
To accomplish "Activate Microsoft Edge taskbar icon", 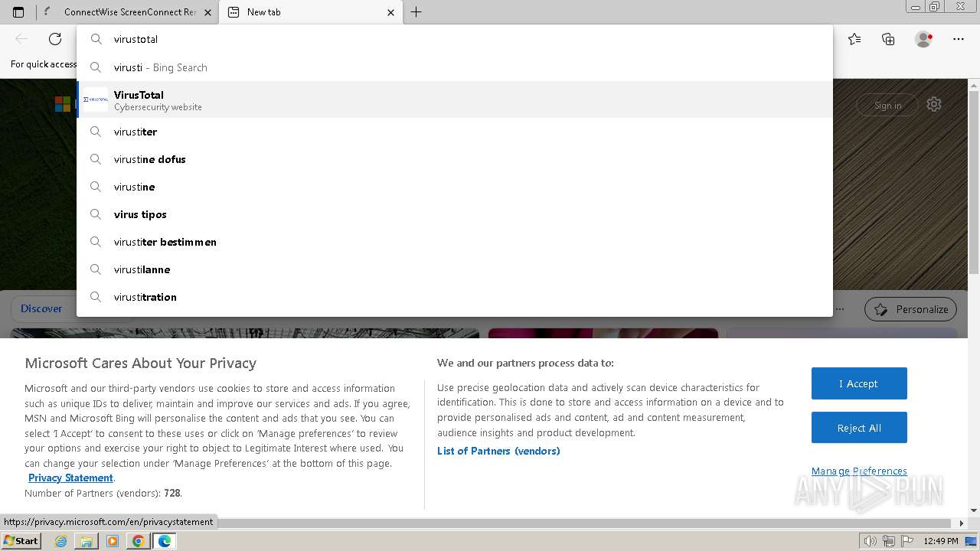I will tap(165, 541).
